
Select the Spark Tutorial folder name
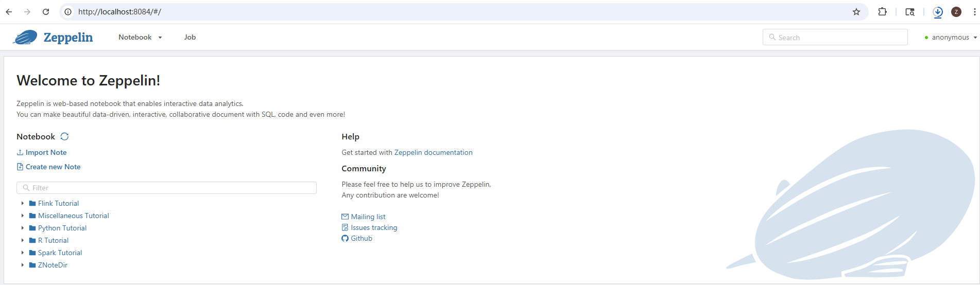coord(60,253)
